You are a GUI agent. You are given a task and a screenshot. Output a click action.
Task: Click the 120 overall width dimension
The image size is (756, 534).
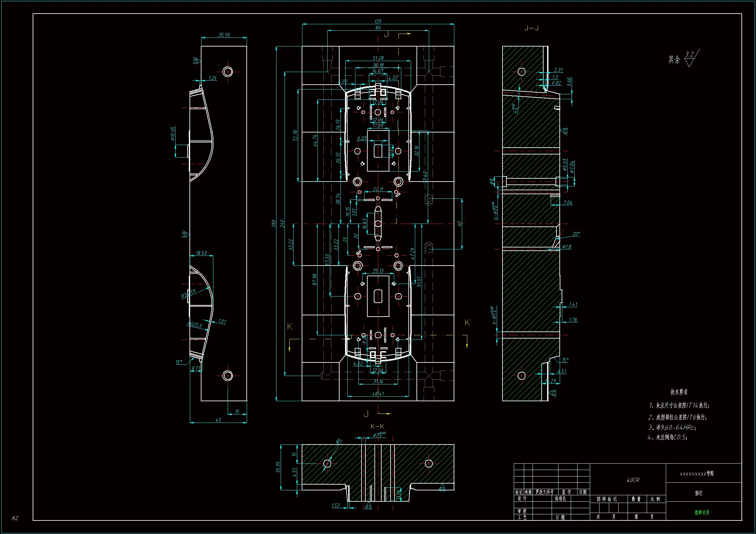(378, 21)
